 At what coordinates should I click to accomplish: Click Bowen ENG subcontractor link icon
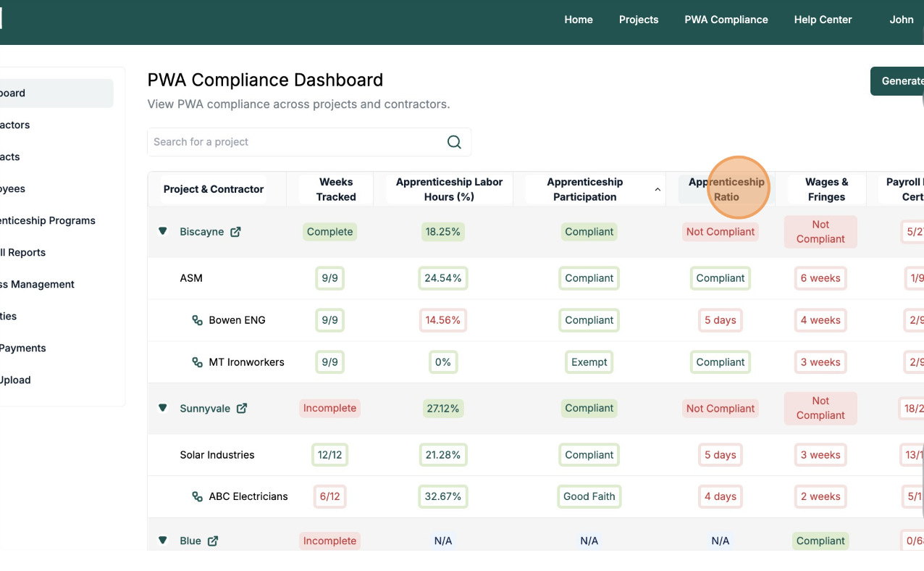[x=197, y=320]
